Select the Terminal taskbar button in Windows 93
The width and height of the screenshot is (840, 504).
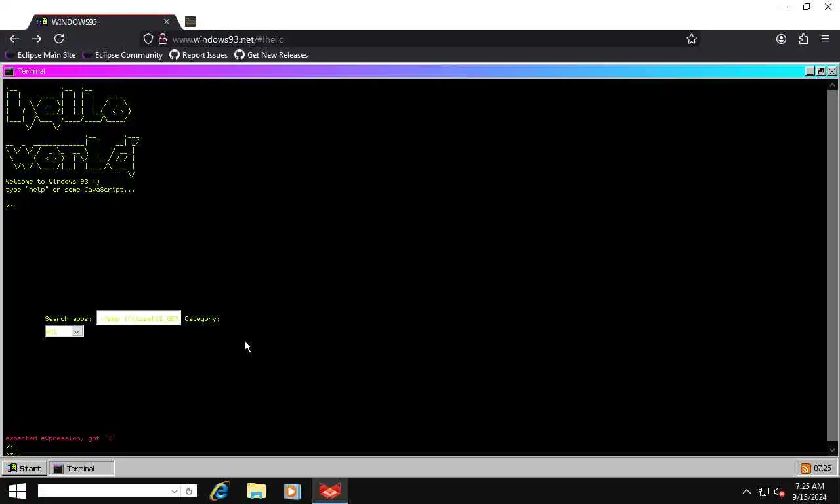point(81,468)
